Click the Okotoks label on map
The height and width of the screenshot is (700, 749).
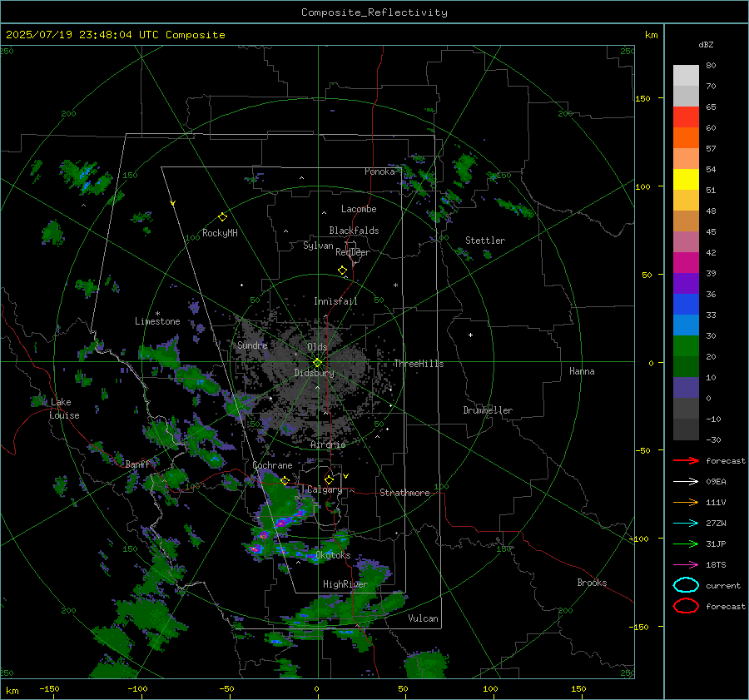coord(333,555)
